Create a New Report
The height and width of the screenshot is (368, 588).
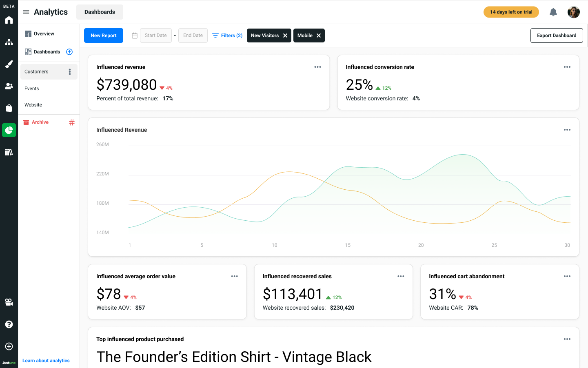click(103, 35)
